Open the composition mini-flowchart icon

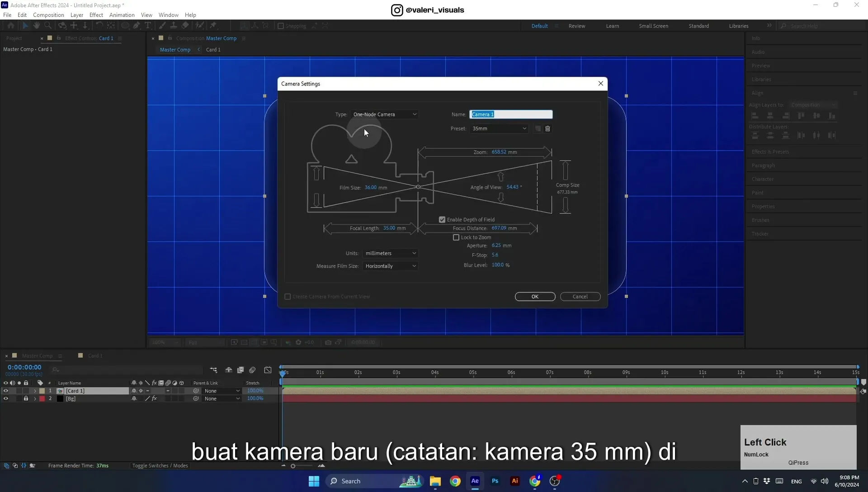point(213,370)
